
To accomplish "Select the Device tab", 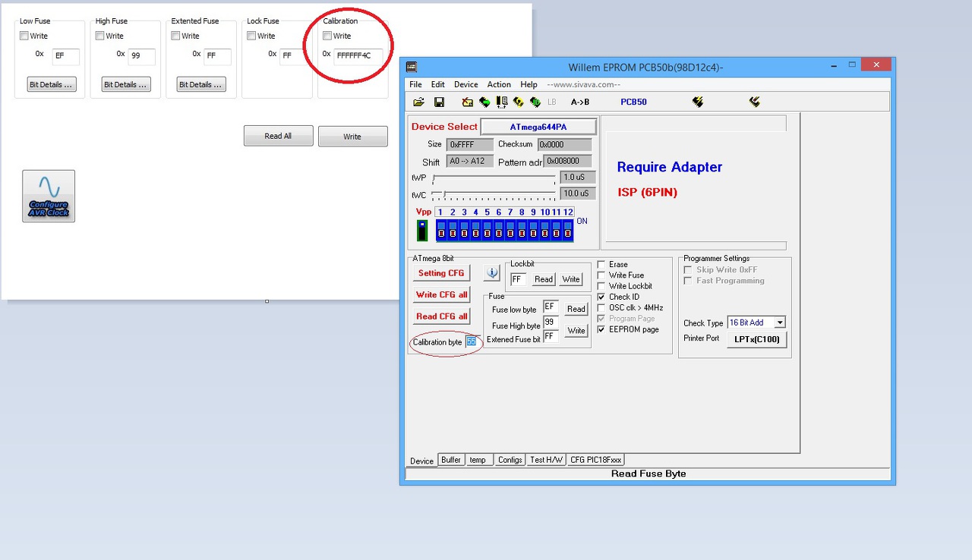I will click(421, 461).
